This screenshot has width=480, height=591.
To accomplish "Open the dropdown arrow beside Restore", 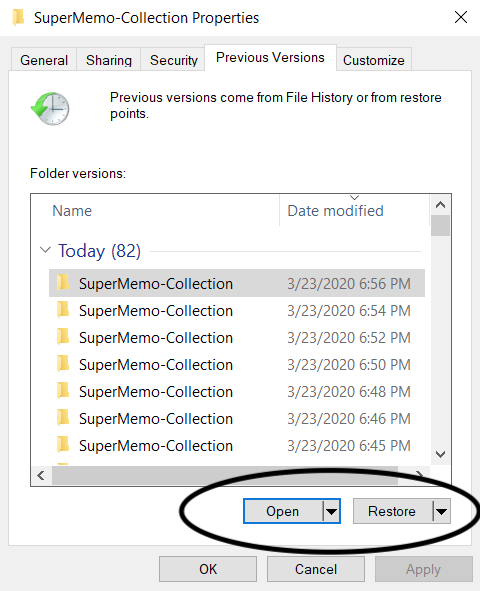I will point(441,511).
